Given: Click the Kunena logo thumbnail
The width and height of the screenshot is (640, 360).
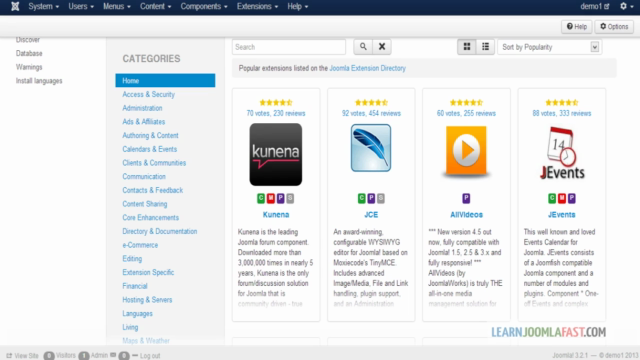Looking at the screenshot, I should pos(276,154).
